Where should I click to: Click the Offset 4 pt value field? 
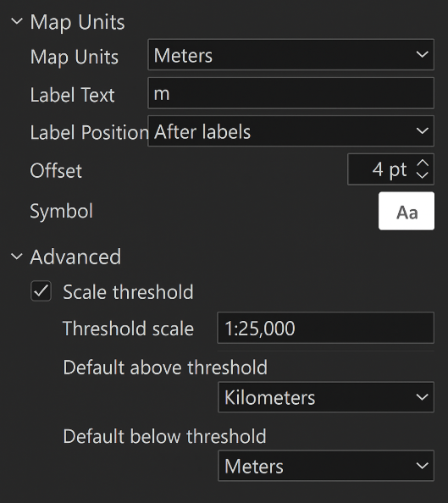[380, 169]
